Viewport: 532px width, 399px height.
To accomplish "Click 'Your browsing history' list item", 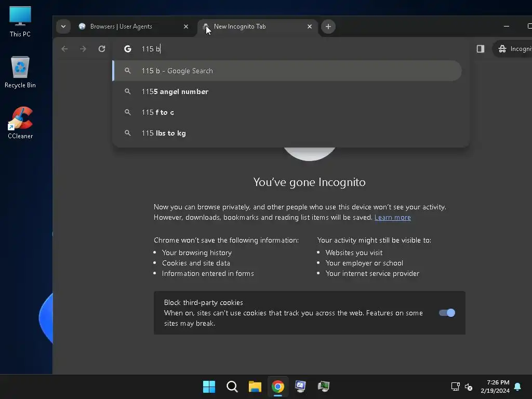I will 197,253.
